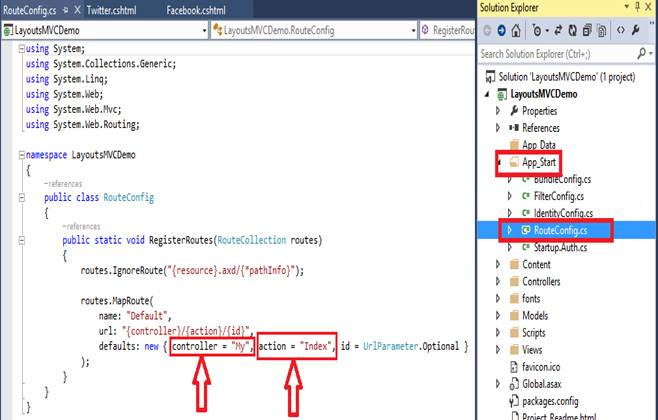This screenshot has height=420, width=658.
Task: Toggle Show All Files icon
Action: tap(602, 30)
